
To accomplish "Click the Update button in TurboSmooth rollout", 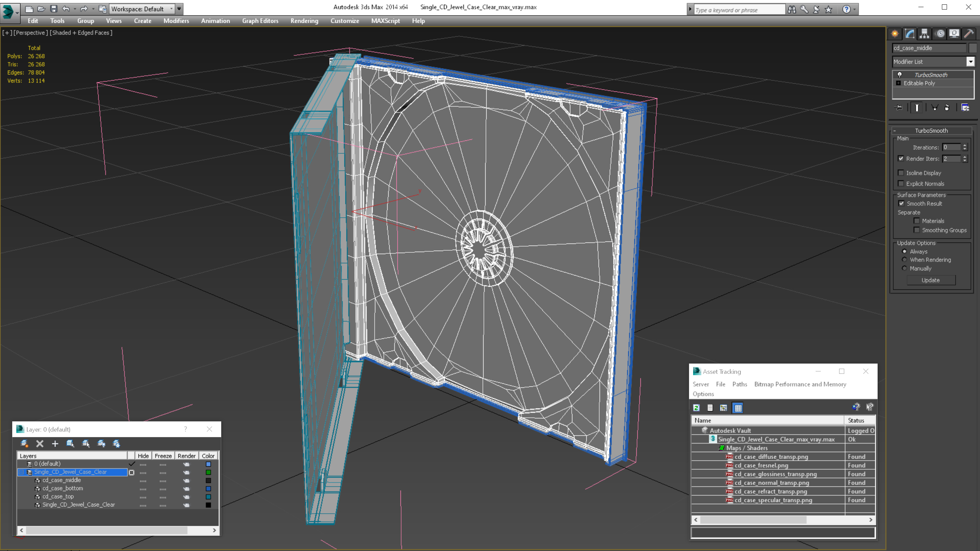I will (930, 280).
